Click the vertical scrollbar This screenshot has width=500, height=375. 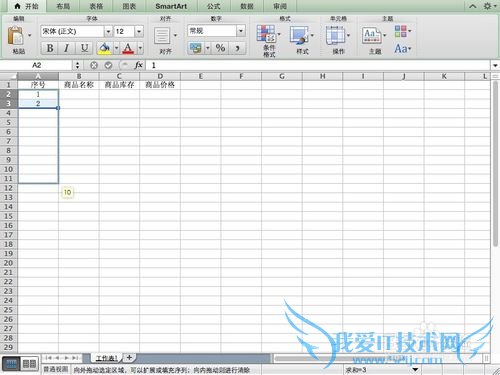(x=495, y=163)
